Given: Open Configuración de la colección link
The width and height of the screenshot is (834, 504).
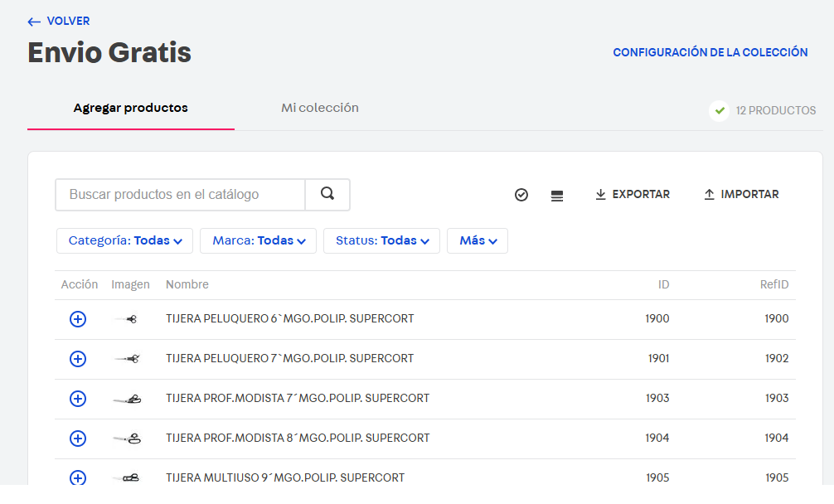Looking at the screenshot, I should tap(710, 52).
